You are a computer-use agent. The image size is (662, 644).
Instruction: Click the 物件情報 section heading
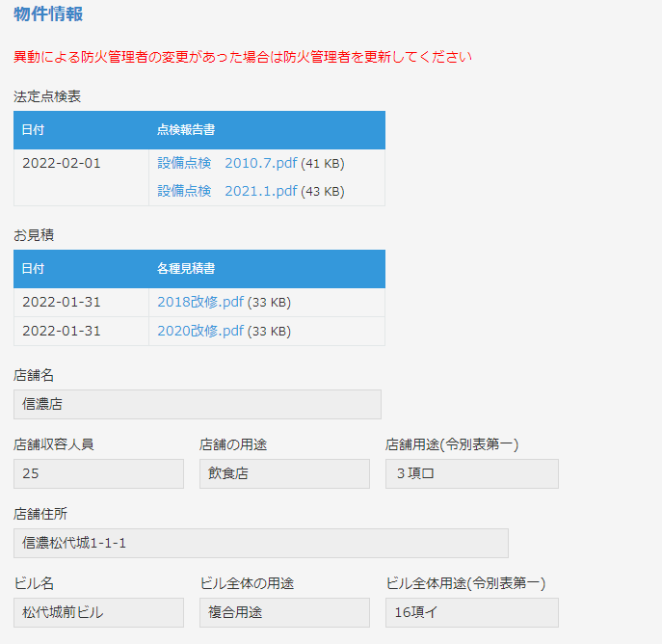[48, 14]
